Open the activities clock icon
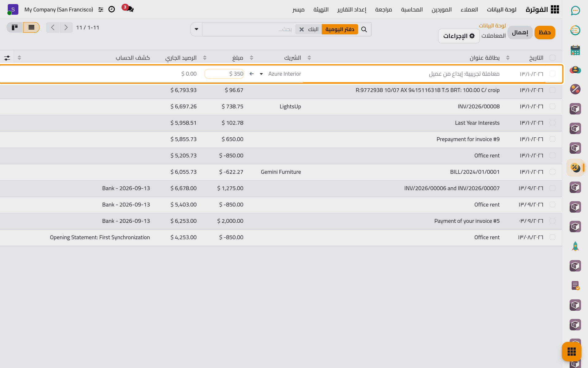This screenshot has height=368, width=588. (x=112, y=9)
